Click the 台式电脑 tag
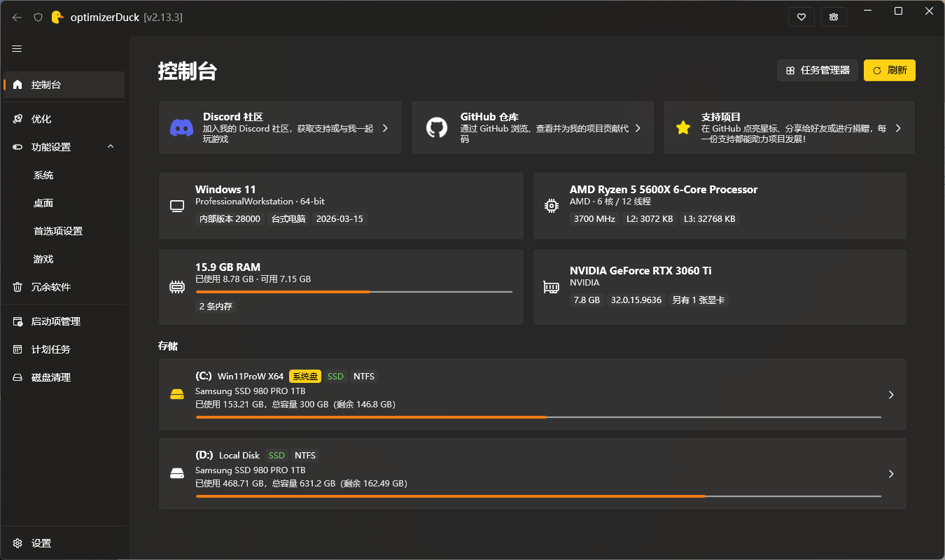 point(288,219)
